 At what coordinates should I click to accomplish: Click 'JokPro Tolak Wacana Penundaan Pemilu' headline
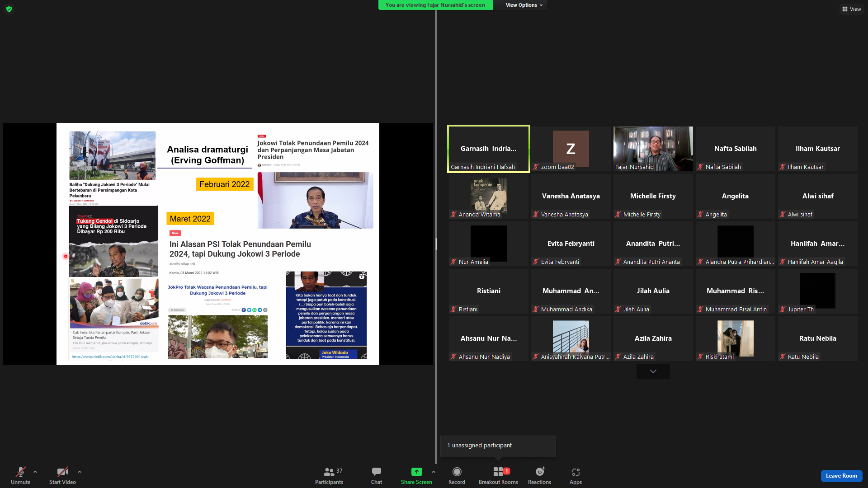[217, 290]
